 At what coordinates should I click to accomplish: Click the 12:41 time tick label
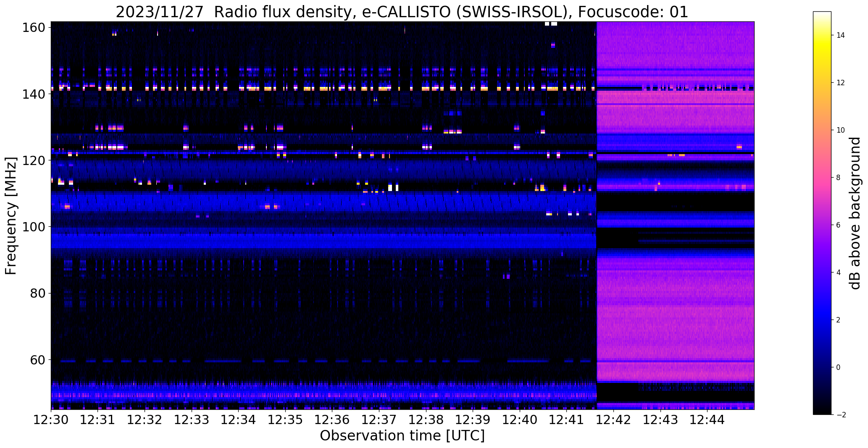(566, 420)
